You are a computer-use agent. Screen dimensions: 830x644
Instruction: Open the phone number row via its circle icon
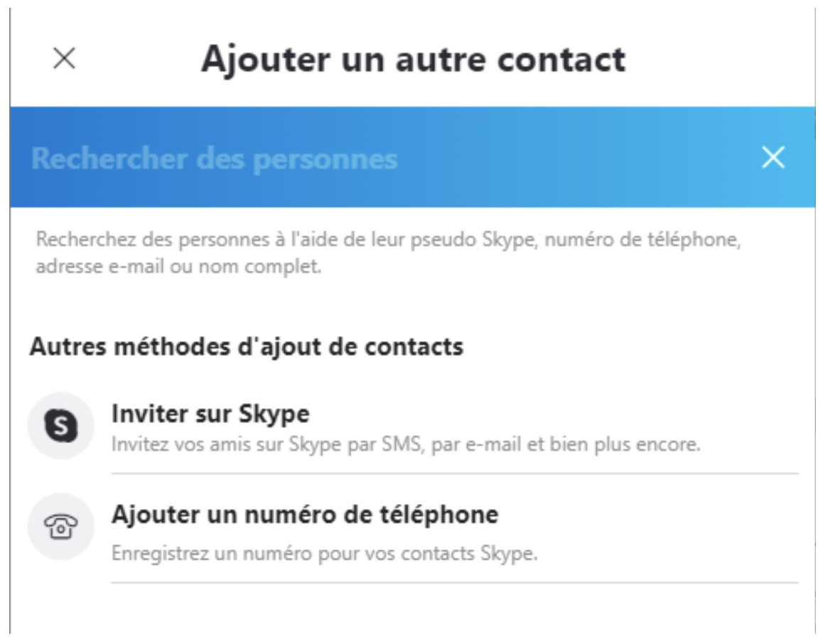tap(61, 527)
